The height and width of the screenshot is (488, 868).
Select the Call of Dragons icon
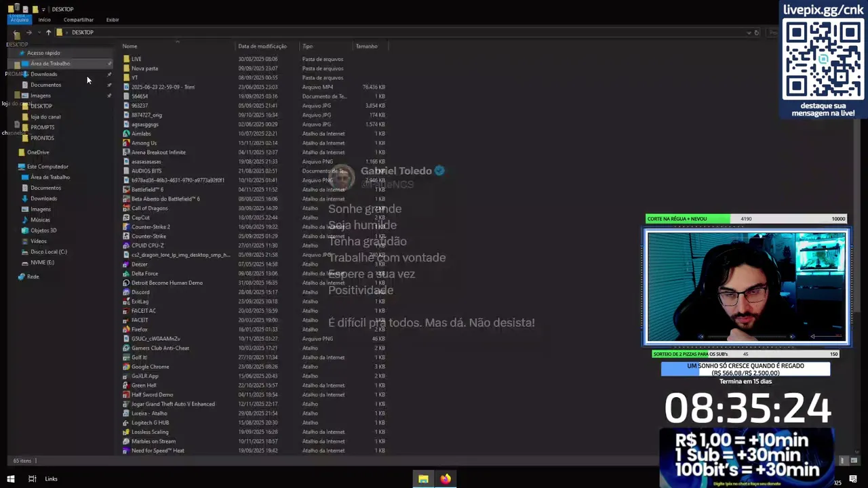pos(126,208)
